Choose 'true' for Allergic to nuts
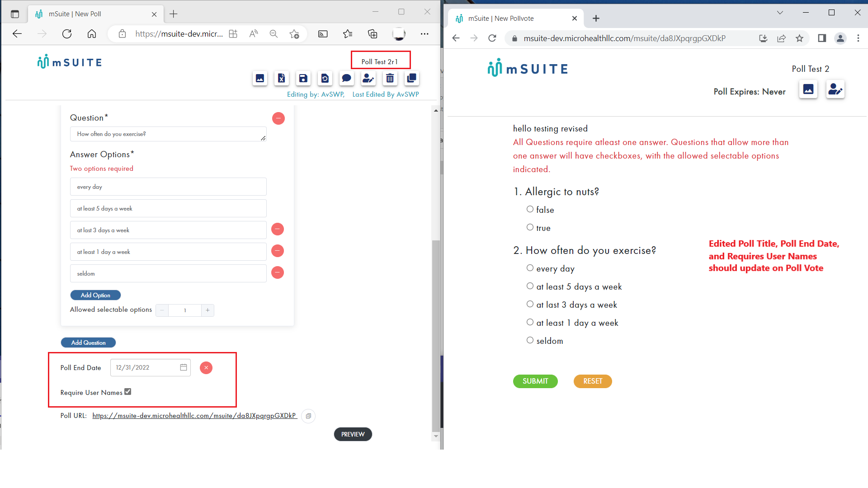Screen dimensions: 868x488 (530, 227)
